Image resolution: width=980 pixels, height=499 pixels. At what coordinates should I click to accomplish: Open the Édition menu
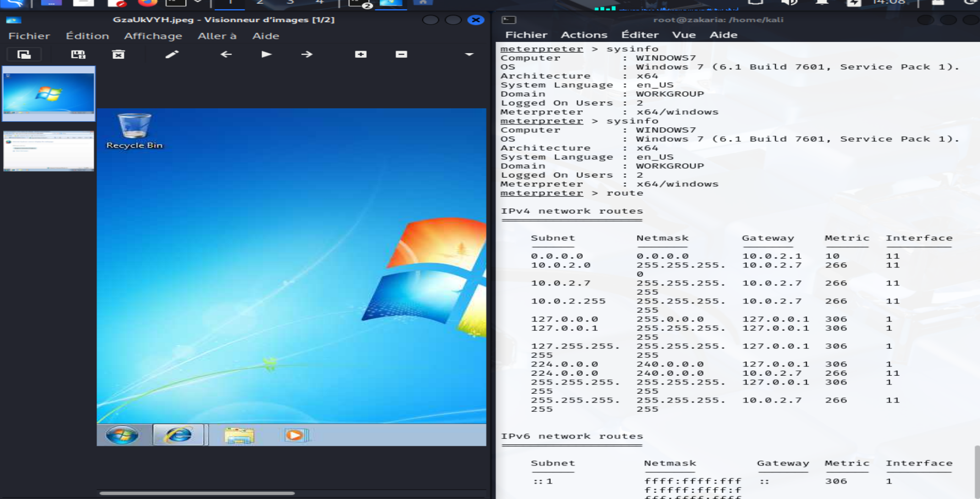(88, 36)
